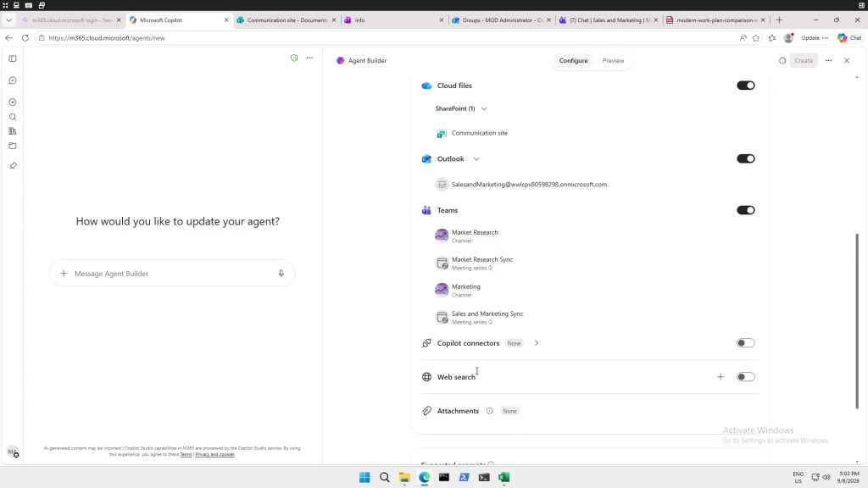The height and width of the screenshot is (488, 868).
Task: Open the Privacy and cookies link
Action: tap(214, 455)
